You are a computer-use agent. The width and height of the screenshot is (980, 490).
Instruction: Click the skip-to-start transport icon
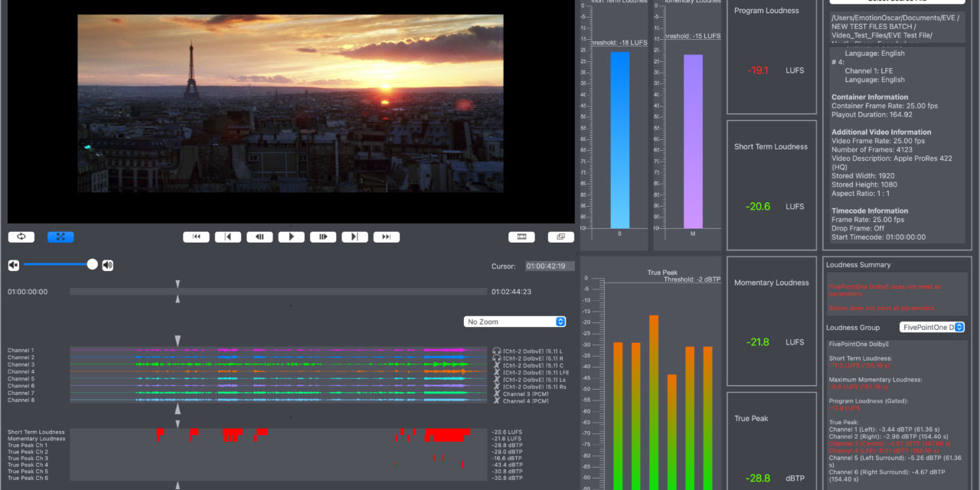tap(196, 237)
